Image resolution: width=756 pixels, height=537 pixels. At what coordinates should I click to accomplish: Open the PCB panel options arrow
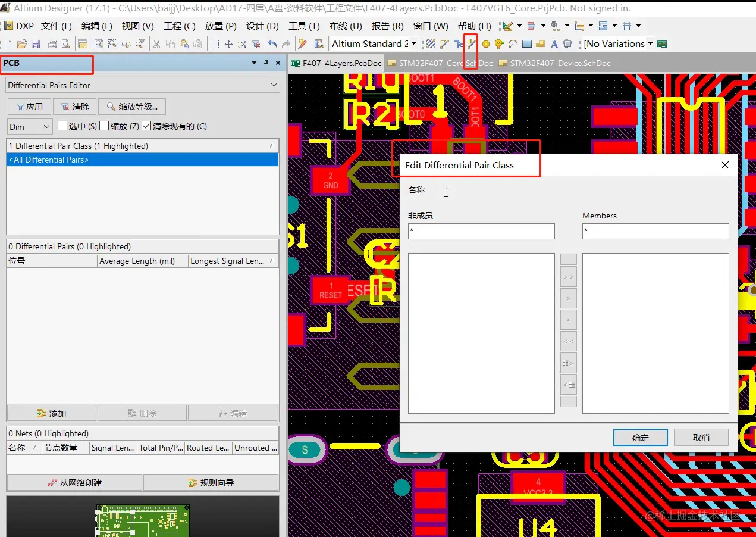pos(254,63)
